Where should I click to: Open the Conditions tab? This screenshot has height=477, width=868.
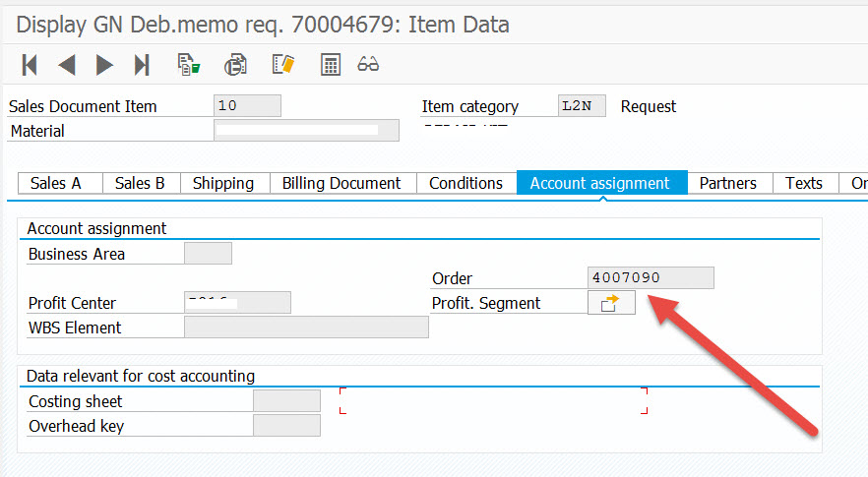[465, 183]
